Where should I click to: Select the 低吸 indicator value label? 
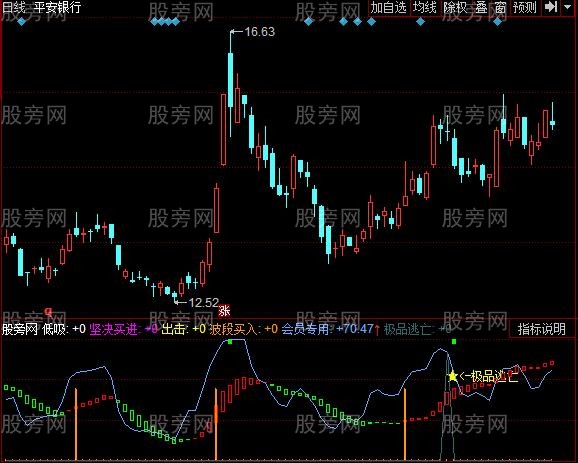(x=64, y=328)
